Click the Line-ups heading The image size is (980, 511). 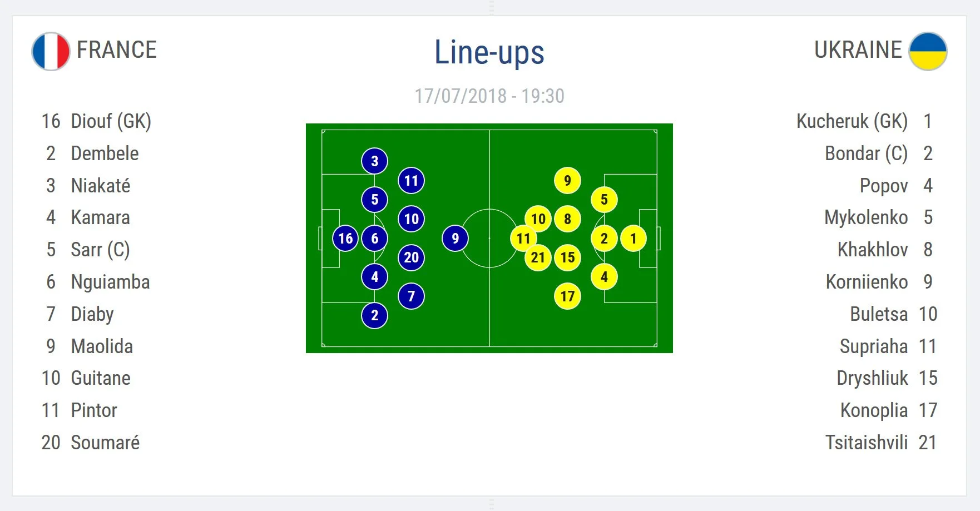[x=489, y=52]
